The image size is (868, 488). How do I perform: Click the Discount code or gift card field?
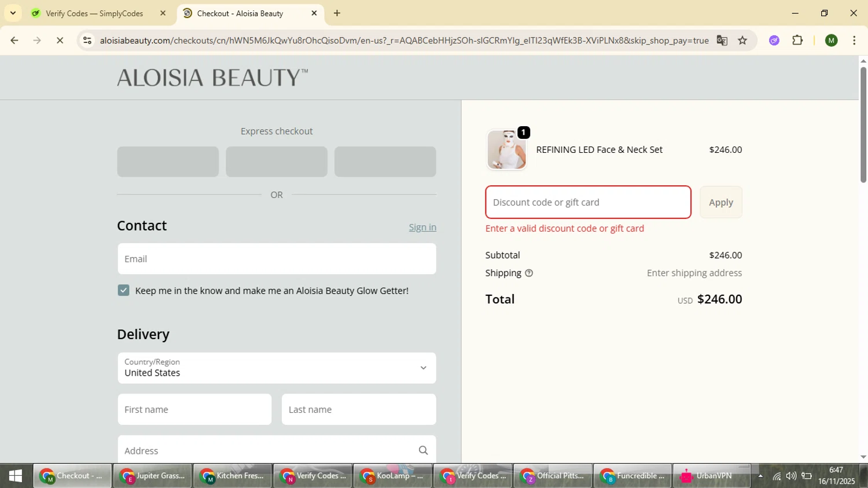(589, 202)
